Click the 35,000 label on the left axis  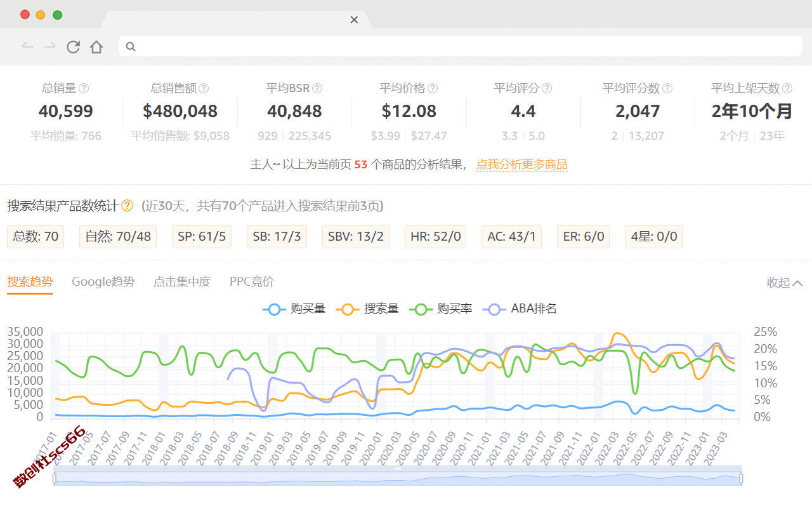[x=25, y=332]
